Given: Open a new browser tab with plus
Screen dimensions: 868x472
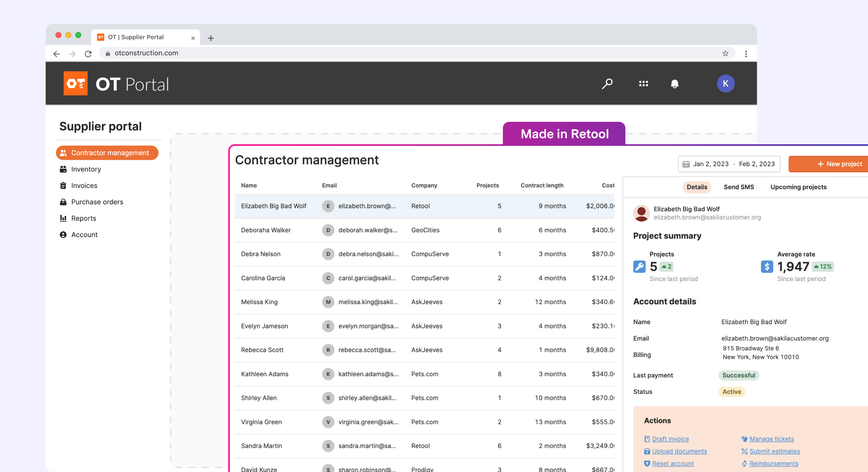Looking at the screenshot, I should 211,38.
